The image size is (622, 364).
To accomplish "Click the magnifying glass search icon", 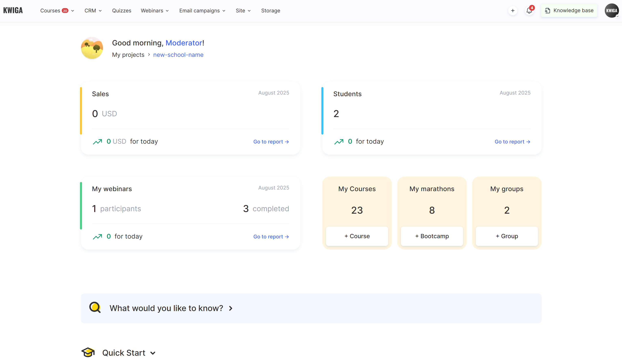I will coord(95,307).
